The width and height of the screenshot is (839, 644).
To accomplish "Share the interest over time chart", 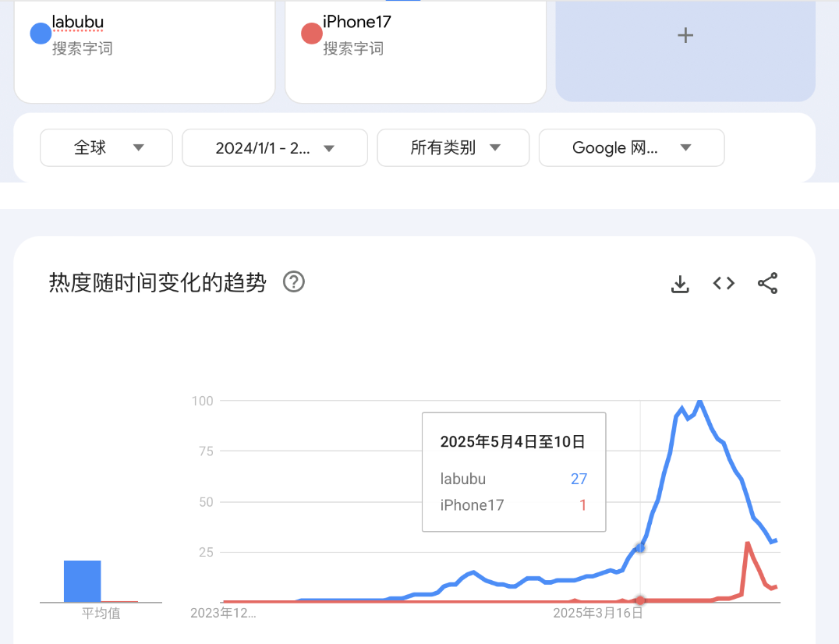I will 768,284.
